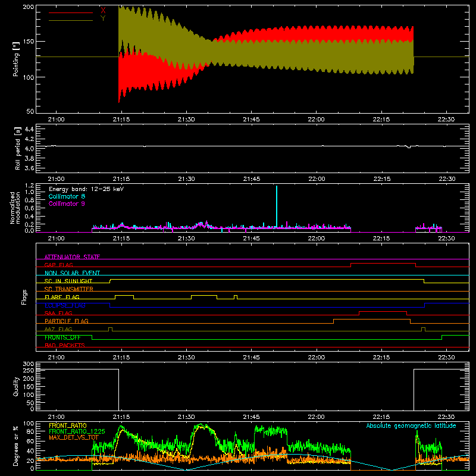
Task: Click "Absolute geomagnetic latitude" legend text
Action: click(411, 425)
